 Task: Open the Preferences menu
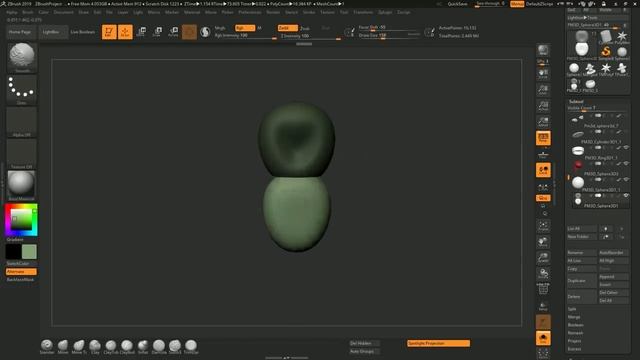click(250, 12)
